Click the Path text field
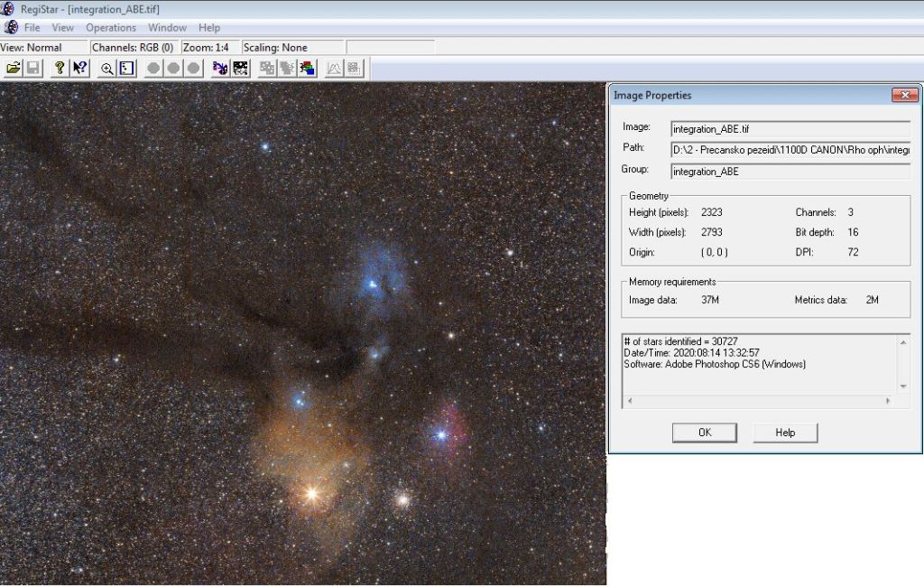Screen dimensions: 924x587 [x=790, y=149]
